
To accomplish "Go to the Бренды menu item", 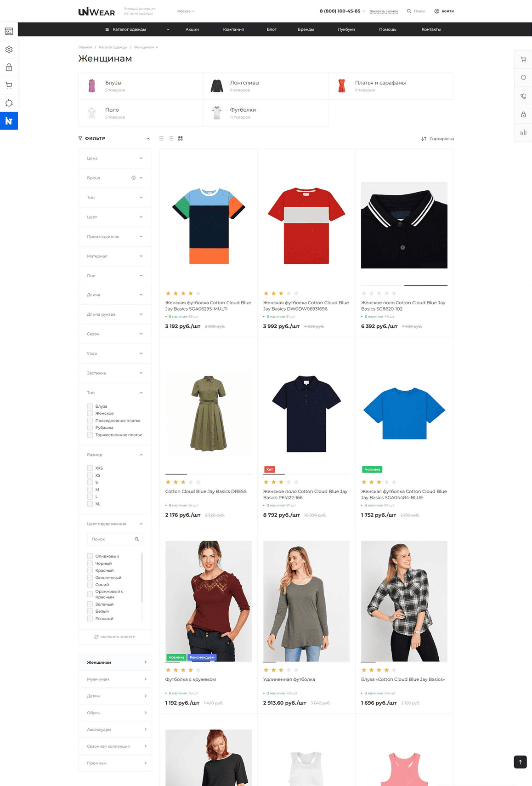I will [306, 29].
